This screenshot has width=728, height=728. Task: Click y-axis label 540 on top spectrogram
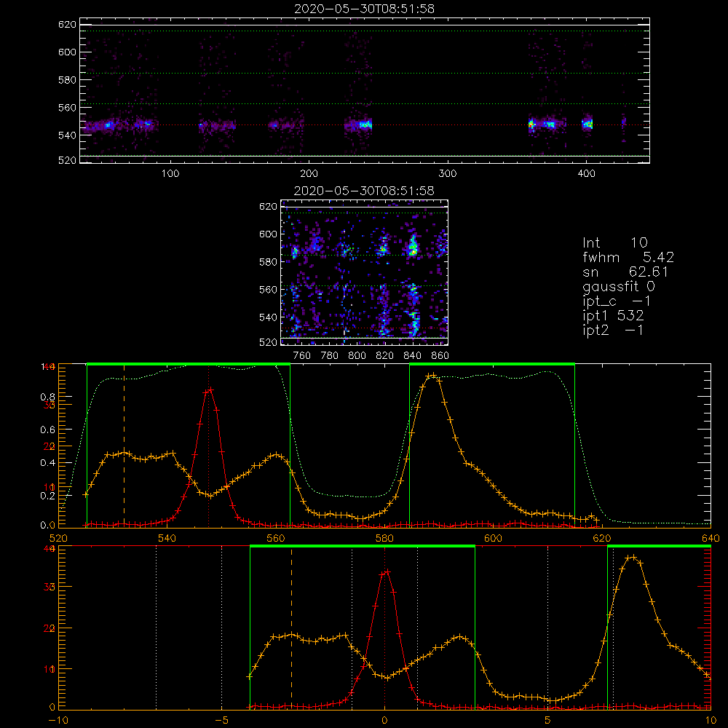pyautogui.click(x=67, y=135)
